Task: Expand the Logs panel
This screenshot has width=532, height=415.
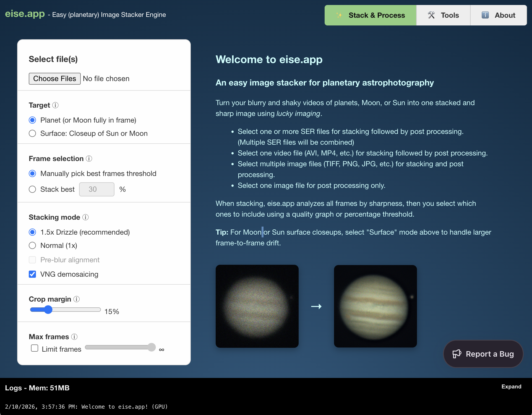Action: point(511,387)
